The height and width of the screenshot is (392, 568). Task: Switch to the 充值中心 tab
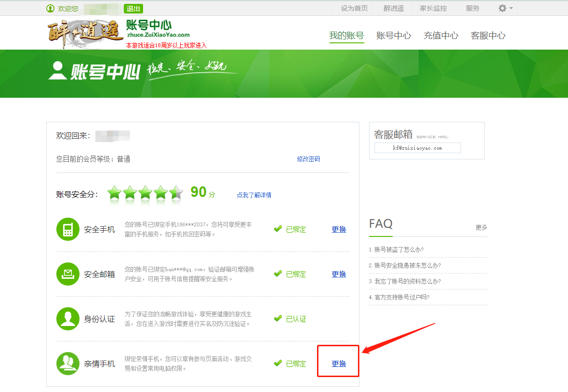pyautogui.click(x=441, y=36)
